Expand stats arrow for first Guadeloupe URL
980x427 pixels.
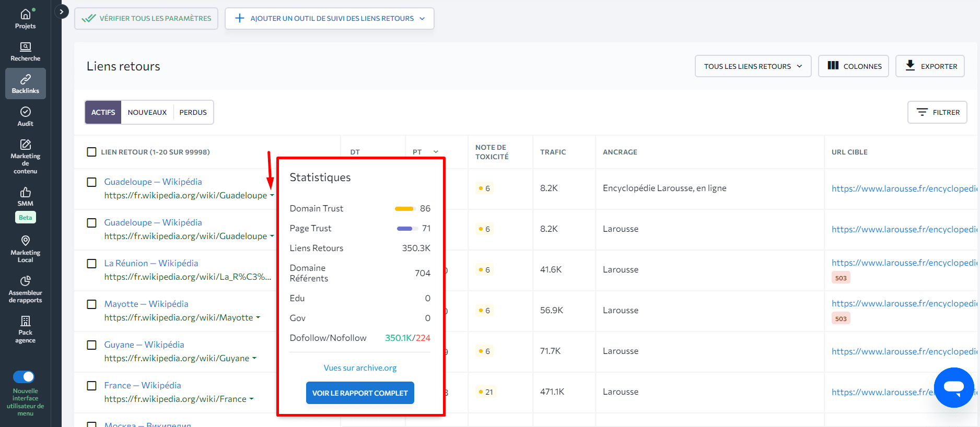(x=272, y=196)
